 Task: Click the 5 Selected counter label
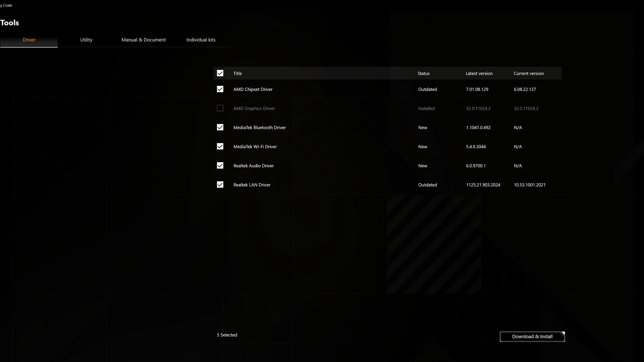(x=227, y=335)
